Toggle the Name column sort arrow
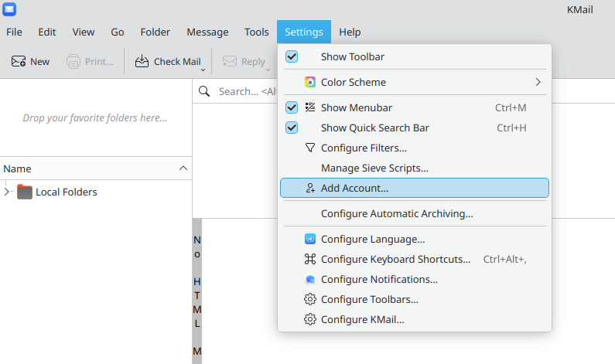Image resolution: width=615 pixels, height=364 pixels. [183, 168]
